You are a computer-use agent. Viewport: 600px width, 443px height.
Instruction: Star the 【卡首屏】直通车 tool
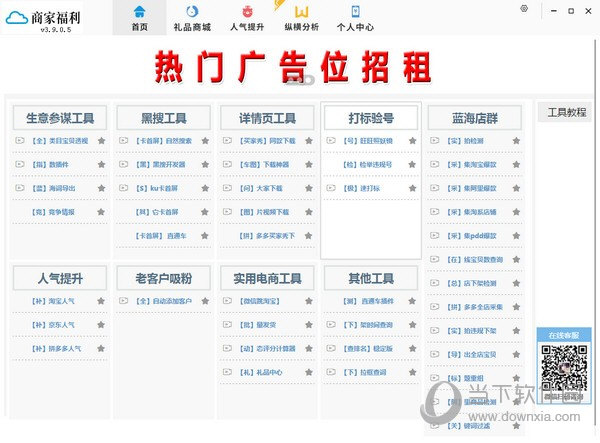pyautogui.click(x=205, y=236)
